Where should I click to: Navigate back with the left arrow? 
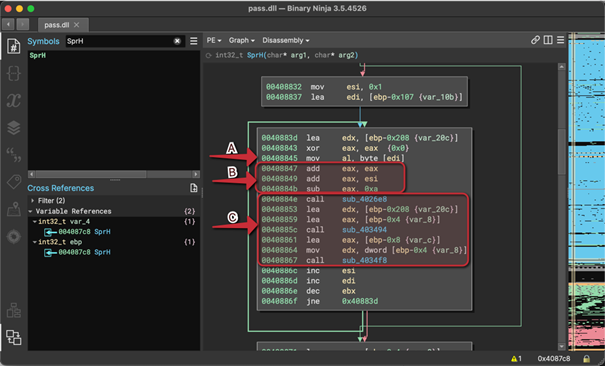(x=8, y=24)
